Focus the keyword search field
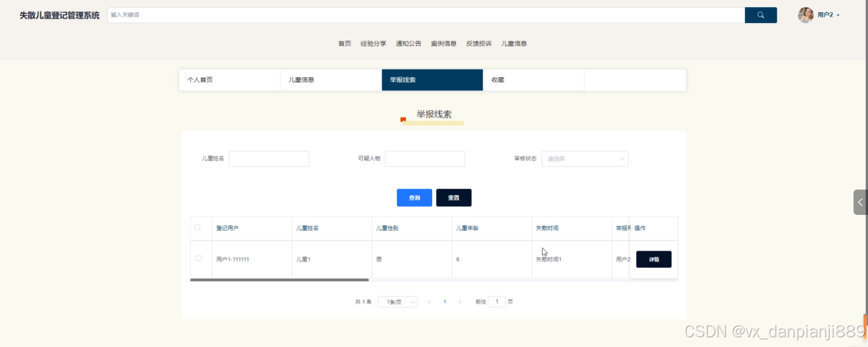The image size is (868, 347). pos(426,15)
